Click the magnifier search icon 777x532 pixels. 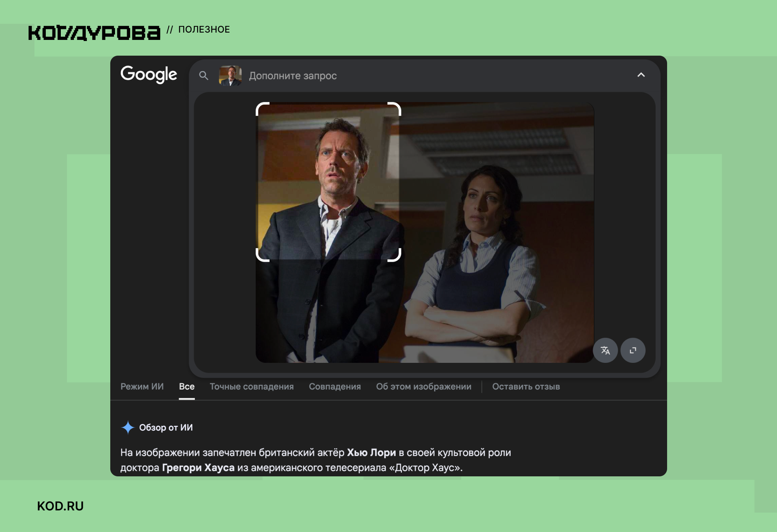pos(204,76)
